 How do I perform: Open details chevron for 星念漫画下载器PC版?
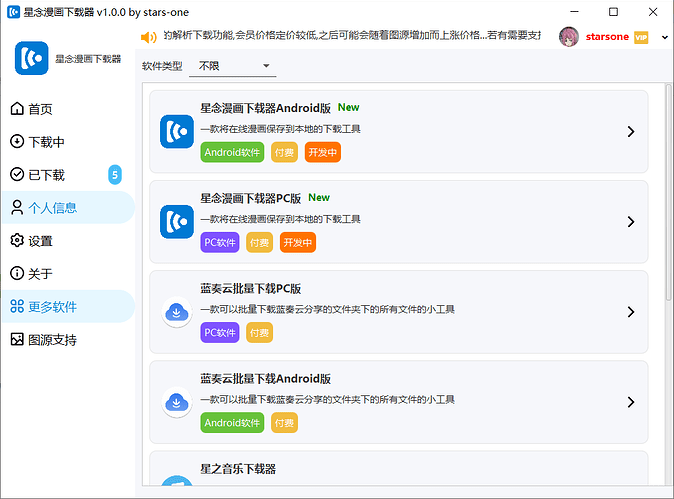coord(631,222)
